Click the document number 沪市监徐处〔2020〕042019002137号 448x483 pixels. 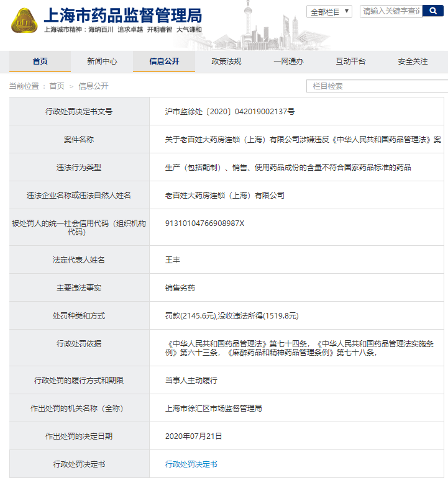[x=229, y=112]
